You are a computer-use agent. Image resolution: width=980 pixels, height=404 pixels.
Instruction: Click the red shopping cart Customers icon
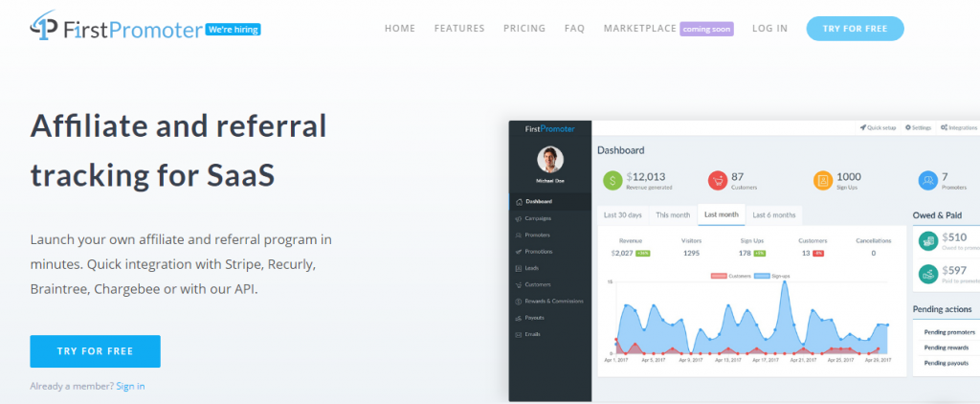(x=718, y=181)
